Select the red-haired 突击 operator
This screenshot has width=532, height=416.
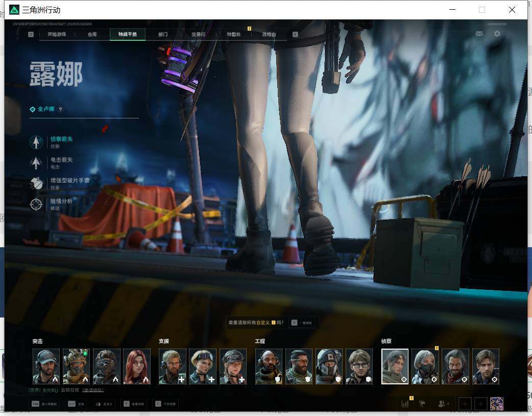137,366
